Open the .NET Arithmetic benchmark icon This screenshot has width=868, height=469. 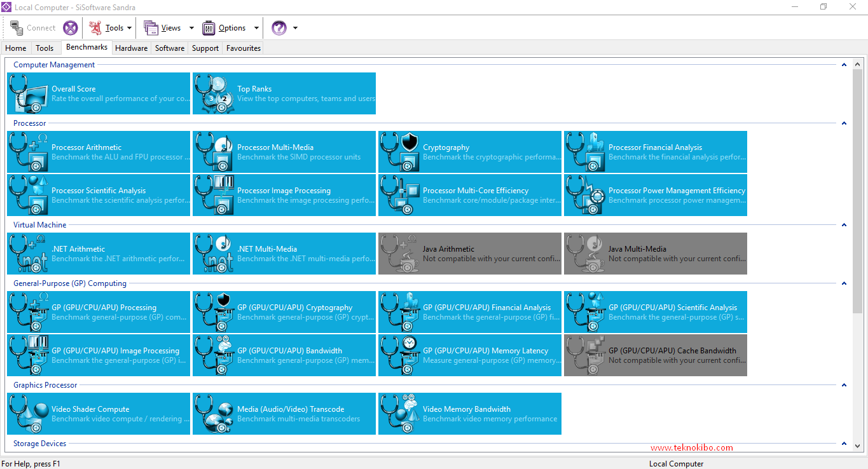(x=28, y=254)
